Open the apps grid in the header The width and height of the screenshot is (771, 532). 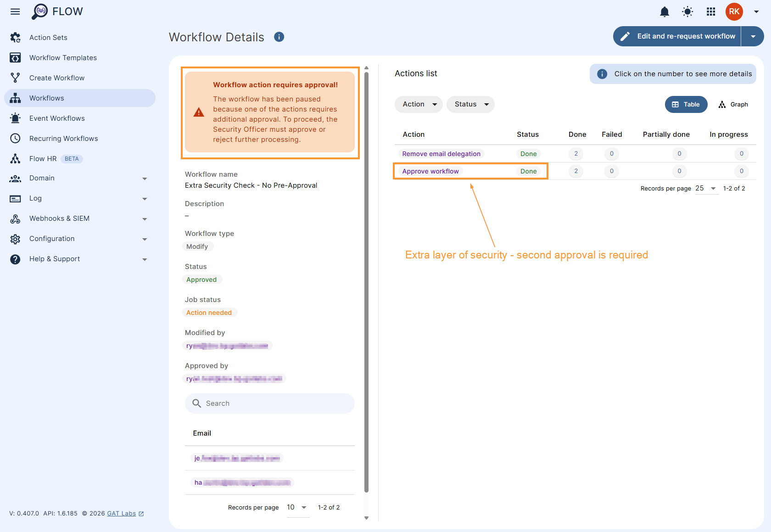pyautogui.click(x=710, y=11)
